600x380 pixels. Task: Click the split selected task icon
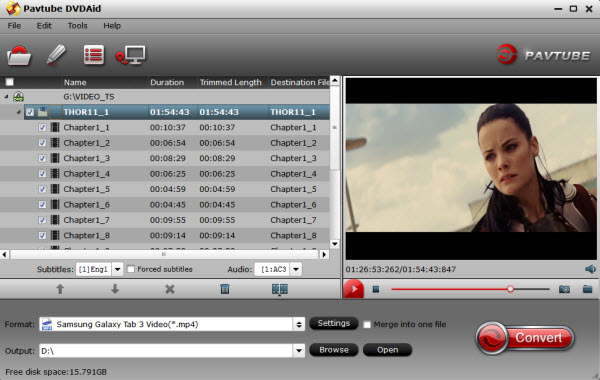[280, 289]
